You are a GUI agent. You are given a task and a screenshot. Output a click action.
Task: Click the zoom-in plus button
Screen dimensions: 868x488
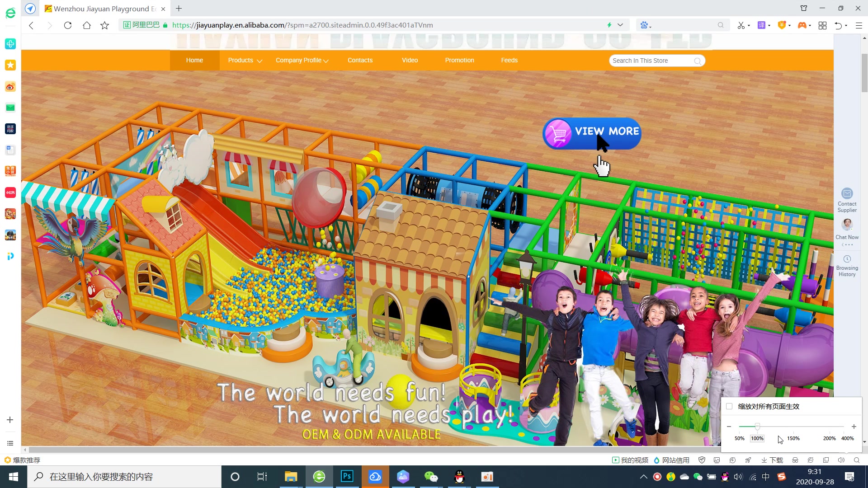click(x=854, y=427)
